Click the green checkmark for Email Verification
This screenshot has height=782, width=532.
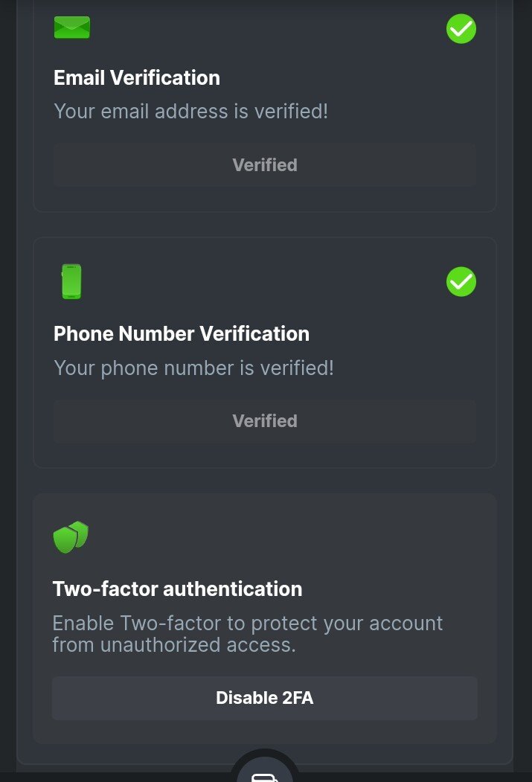[x=461, y=28]
